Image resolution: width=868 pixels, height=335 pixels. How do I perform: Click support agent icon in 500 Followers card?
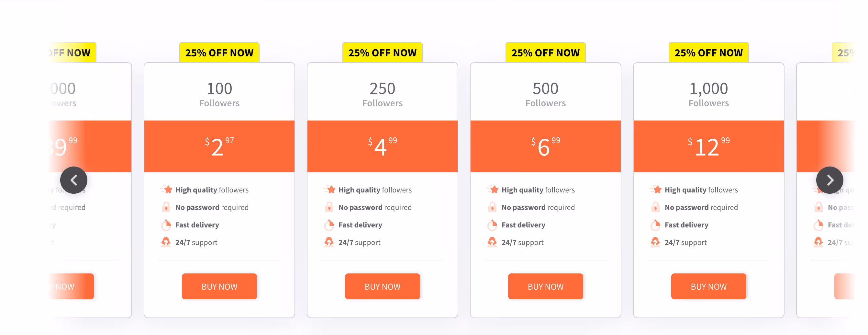pos(492,242)
